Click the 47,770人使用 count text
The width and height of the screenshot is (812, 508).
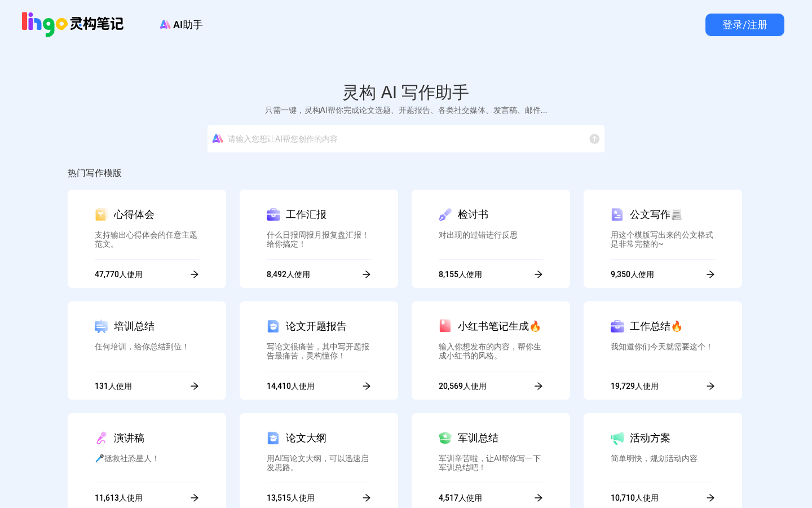tap(118, 274)
